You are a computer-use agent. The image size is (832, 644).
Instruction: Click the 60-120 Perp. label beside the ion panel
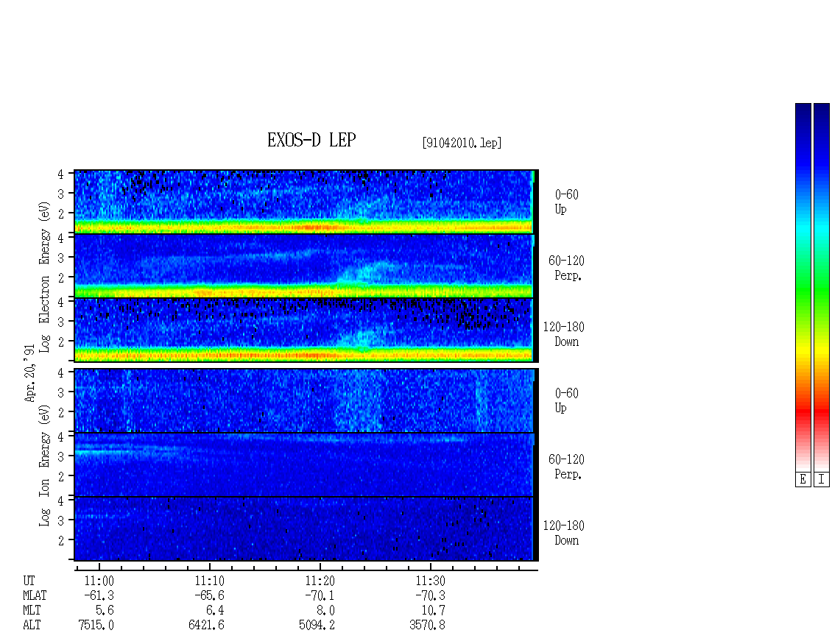pos(566,467)
